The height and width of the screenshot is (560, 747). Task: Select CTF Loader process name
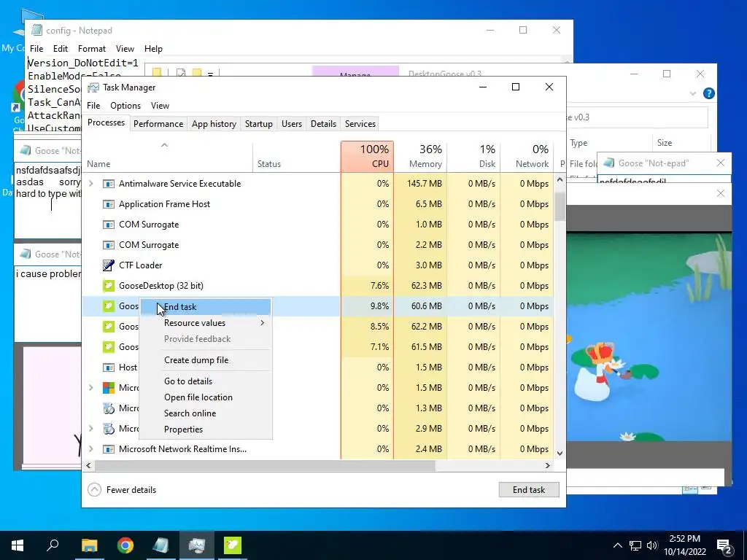click(x=141, y=265)
